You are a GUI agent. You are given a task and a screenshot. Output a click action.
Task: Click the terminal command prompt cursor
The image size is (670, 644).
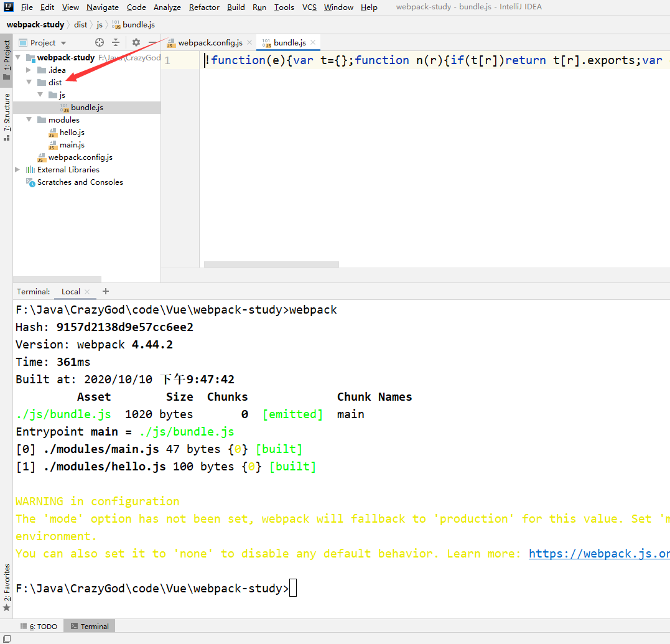tap(293, 588)
